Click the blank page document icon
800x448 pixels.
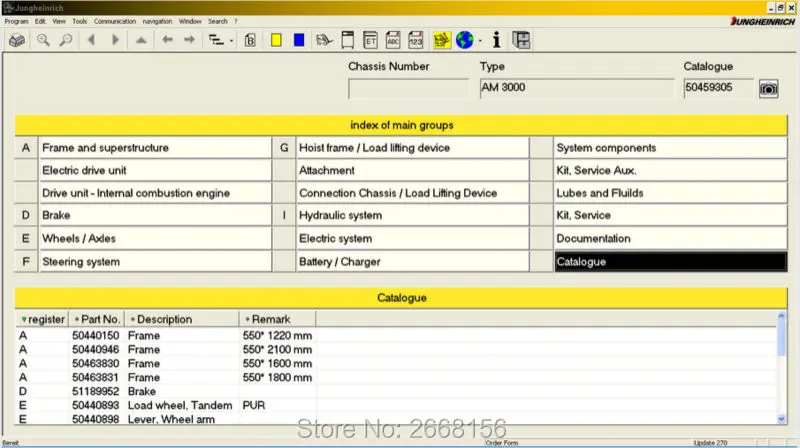[347, 40]
